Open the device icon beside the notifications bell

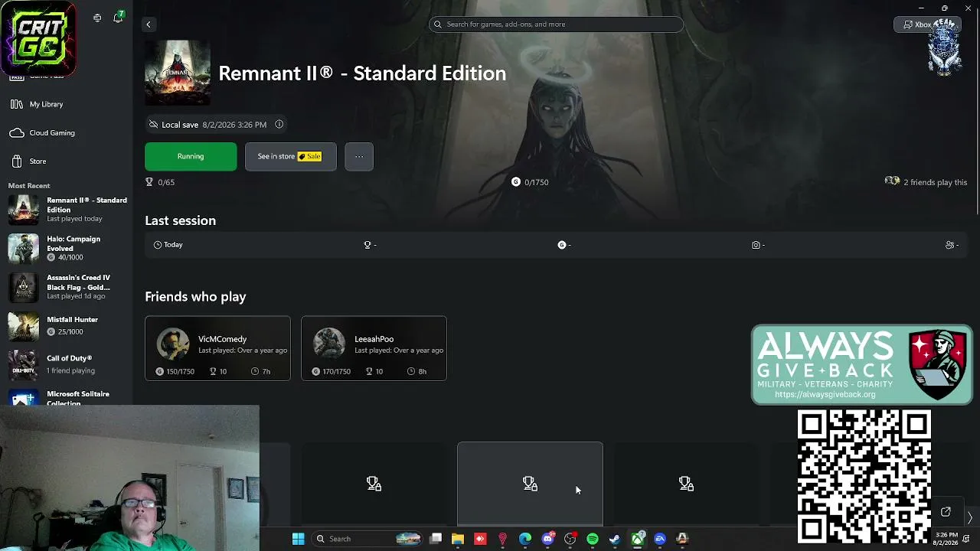coord(97,18)
